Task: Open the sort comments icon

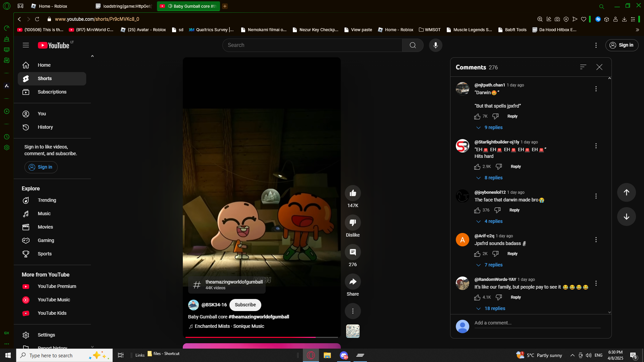Action: click(583, 67)
